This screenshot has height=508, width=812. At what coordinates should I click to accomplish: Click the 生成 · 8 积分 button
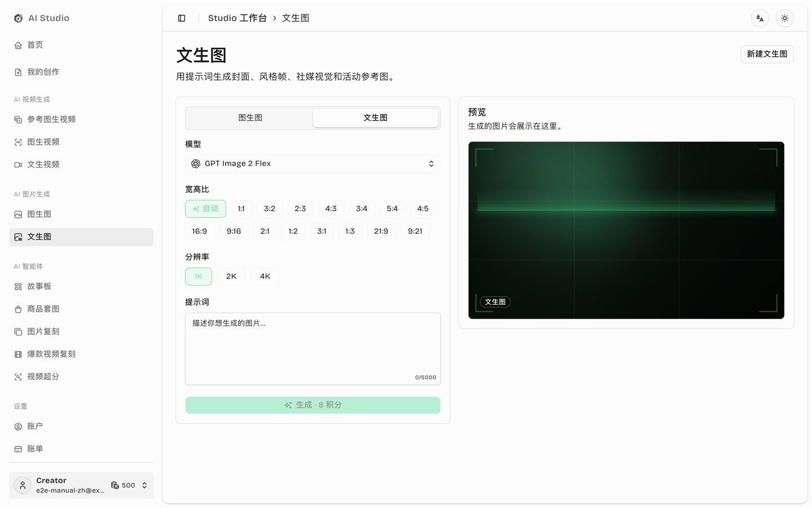click(313, 405)
